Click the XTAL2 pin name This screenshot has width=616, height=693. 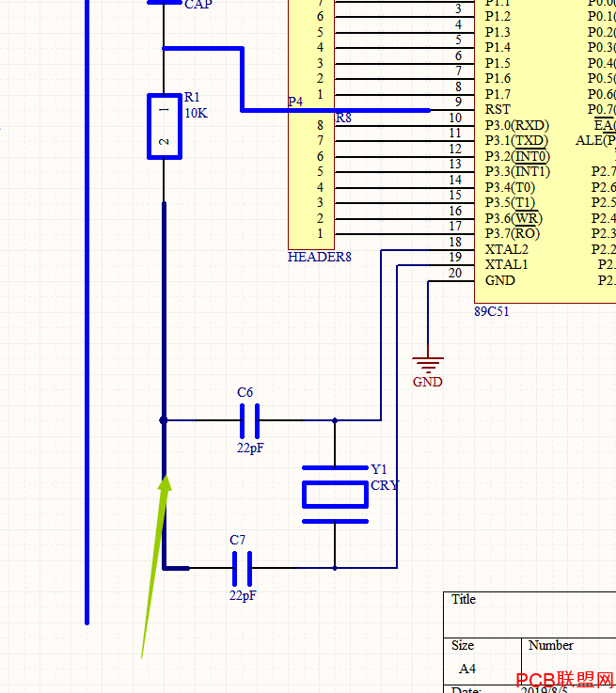(x=506, y=249)
